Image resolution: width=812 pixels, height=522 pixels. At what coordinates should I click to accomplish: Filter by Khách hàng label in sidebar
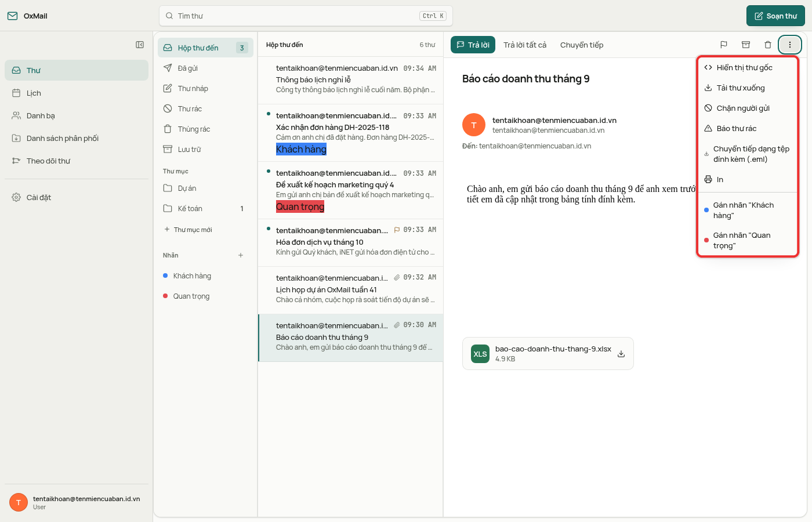205,275
